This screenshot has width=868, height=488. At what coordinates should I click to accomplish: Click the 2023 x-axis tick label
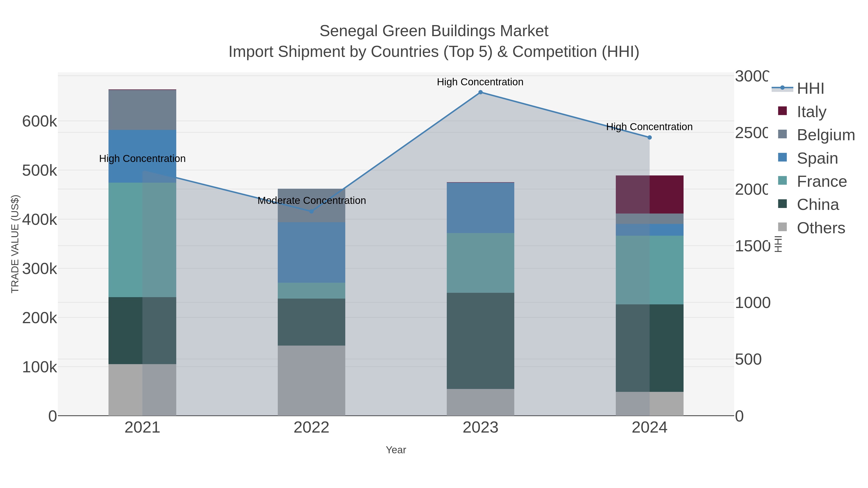(481, 428)
